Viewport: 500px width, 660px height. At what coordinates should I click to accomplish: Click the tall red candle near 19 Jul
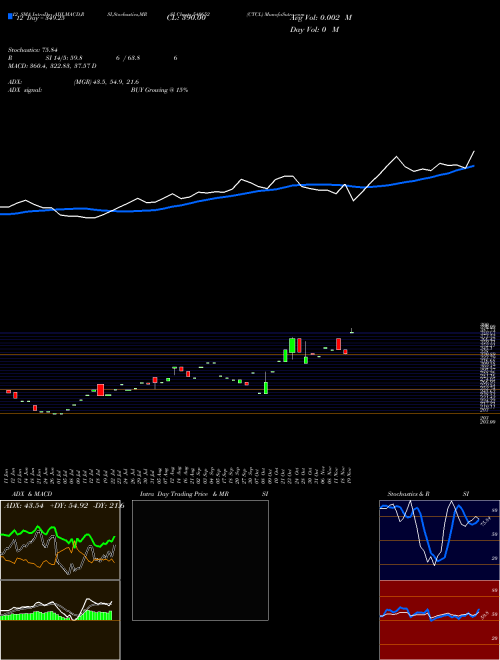pyautogui.click(x=100, y=390)
